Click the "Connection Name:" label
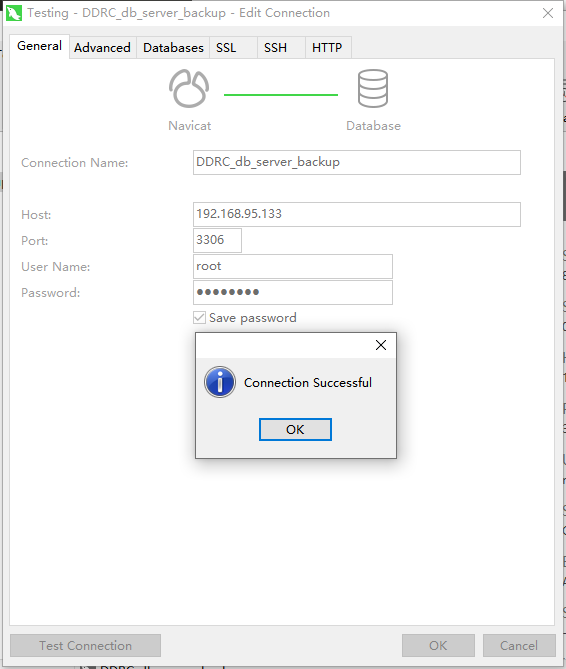This screenshot has height=669, width=566. (x=75, y=163)
